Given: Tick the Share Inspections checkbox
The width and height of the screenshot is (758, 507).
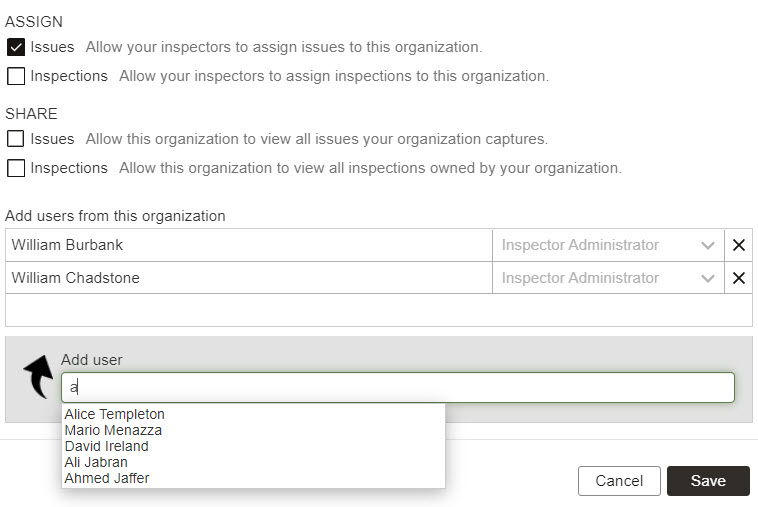Looking at the screenshot, I should [15, 168].
